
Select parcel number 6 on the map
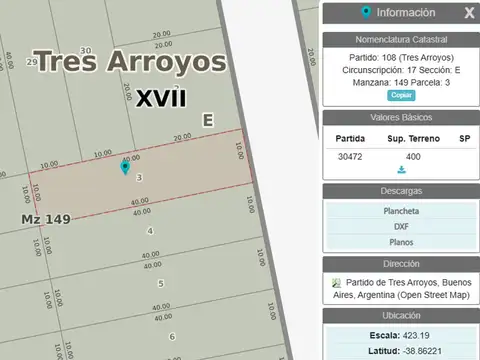[x=172, y=336]
